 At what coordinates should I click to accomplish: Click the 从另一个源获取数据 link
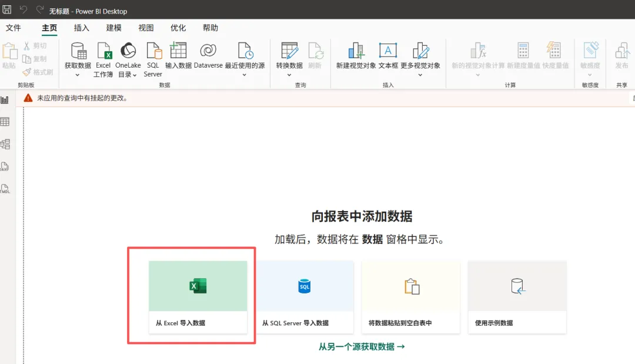click(x=362, y=346)
